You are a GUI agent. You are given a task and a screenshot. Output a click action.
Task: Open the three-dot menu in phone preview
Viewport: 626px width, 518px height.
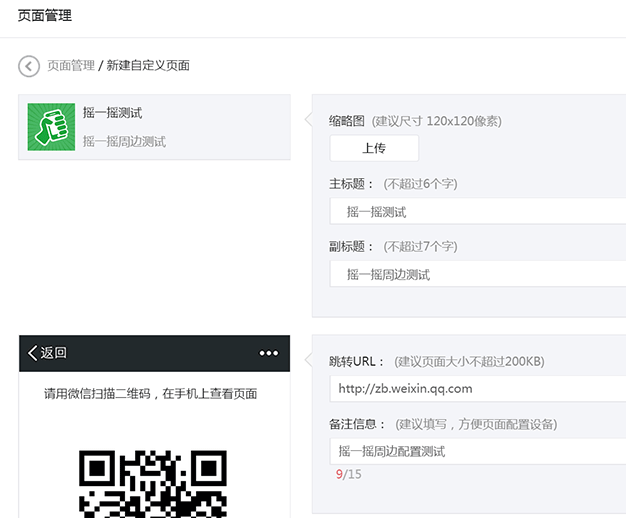coord(269,353)
